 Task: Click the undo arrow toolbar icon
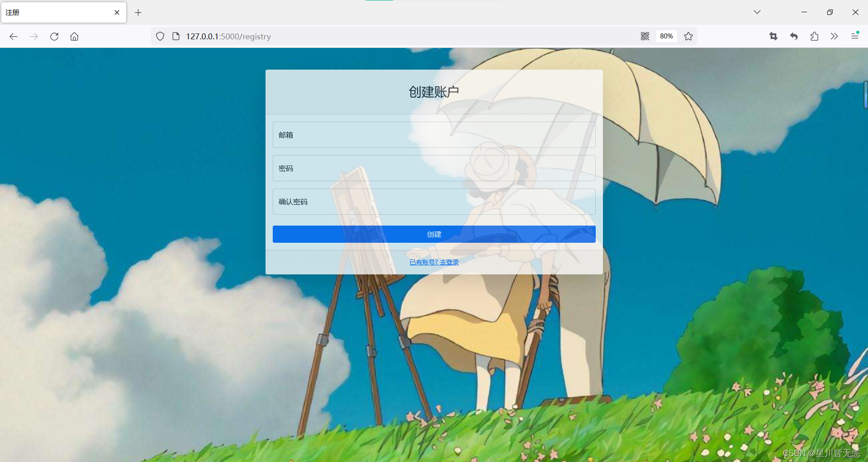pyautogui.click(x=794, y=36)
